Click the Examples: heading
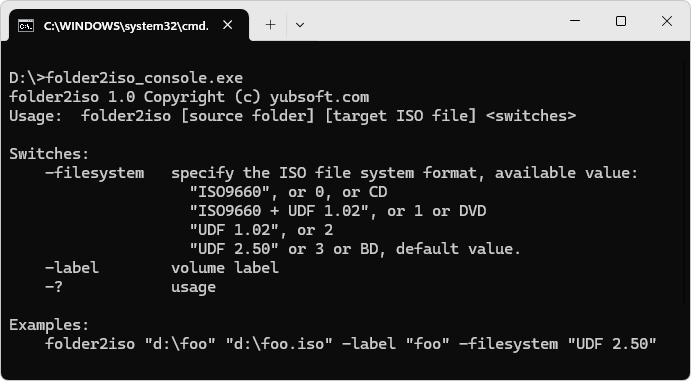Viewport: 691px width, 381px height. tap(49, 325)
